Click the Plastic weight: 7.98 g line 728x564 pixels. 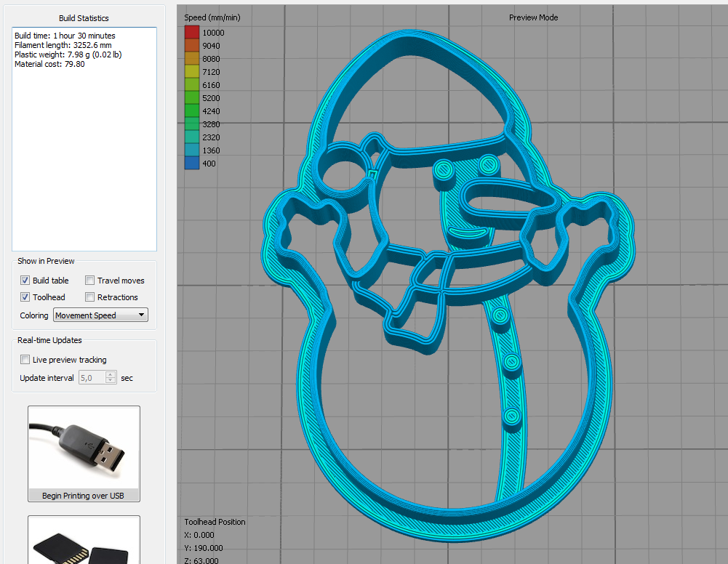[x=68, y=55]
